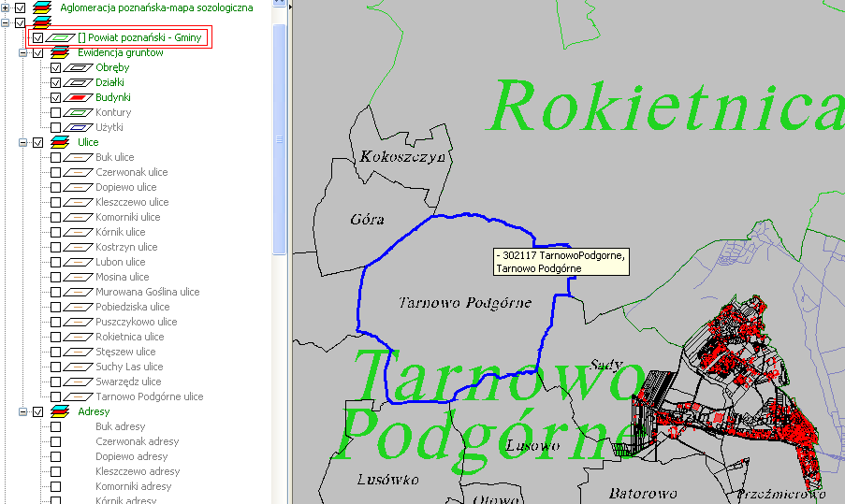Click the Ulice layer group icon

pos(60,142)
